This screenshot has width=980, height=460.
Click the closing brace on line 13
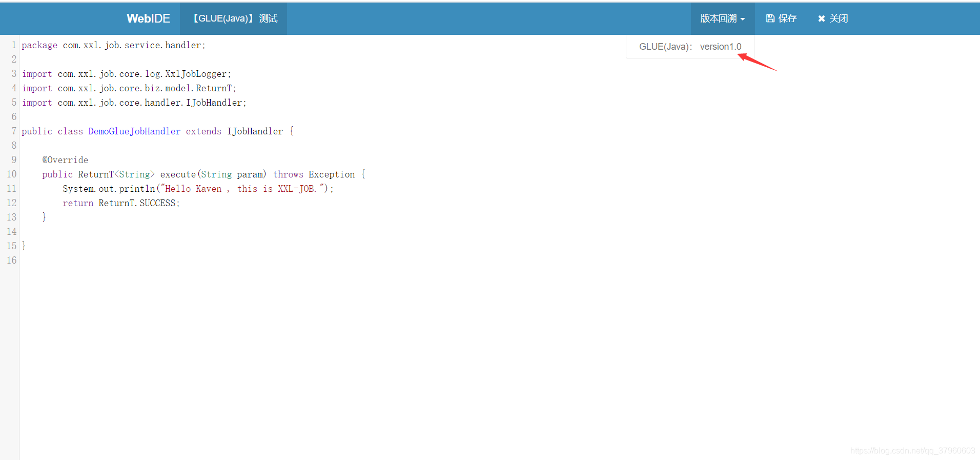pos(44,217)
